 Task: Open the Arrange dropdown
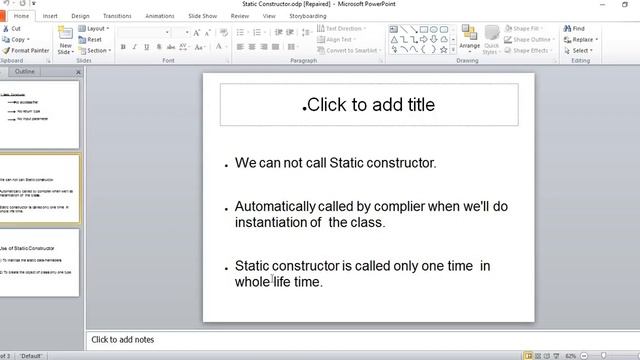pyautogui.click(x=469, y=40)
